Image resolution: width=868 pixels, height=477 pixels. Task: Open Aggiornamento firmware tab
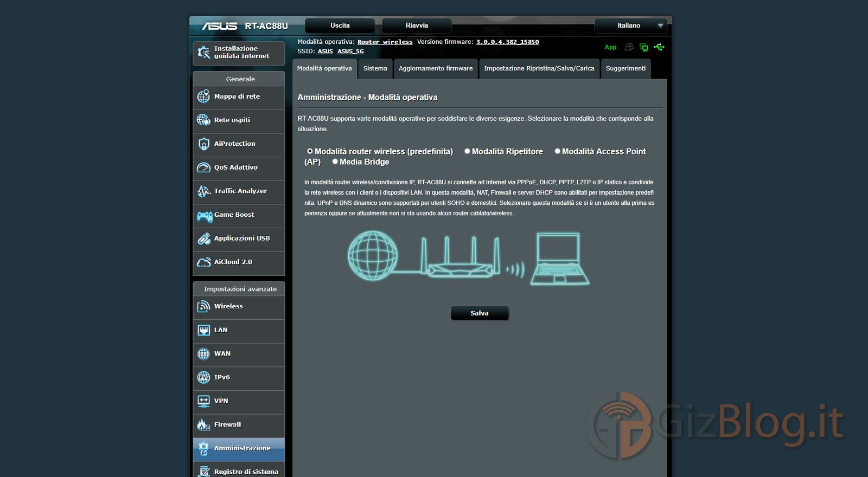tap(436, 69)
